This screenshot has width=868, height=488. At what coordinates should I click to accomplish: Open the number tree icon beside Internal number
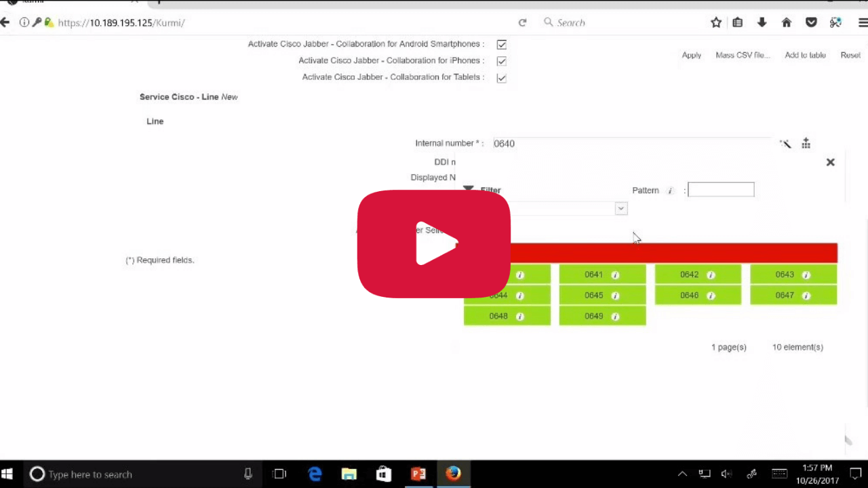(806, 143)
